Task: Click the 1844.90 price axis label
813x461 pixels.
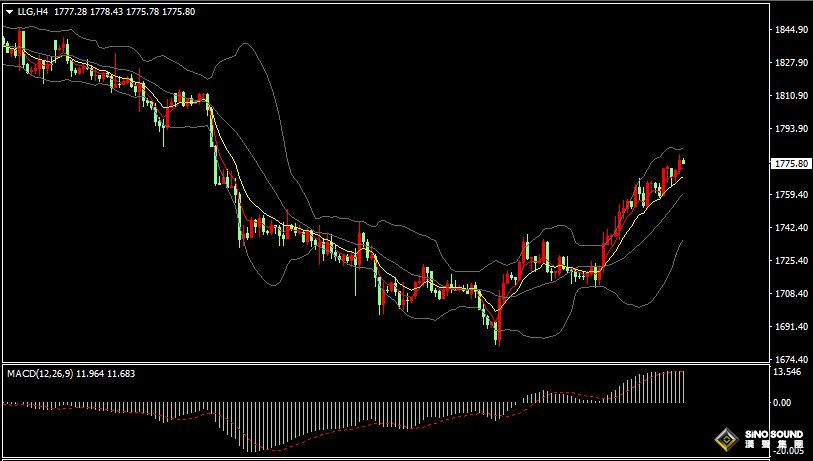Action: tap(792, 31)
